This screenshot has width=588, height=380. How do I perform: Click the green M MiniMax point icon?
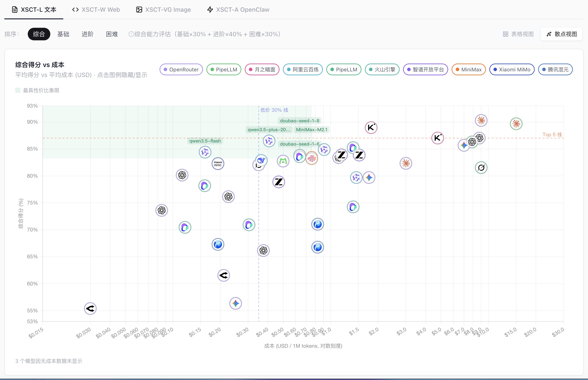(x=283, y=161)
